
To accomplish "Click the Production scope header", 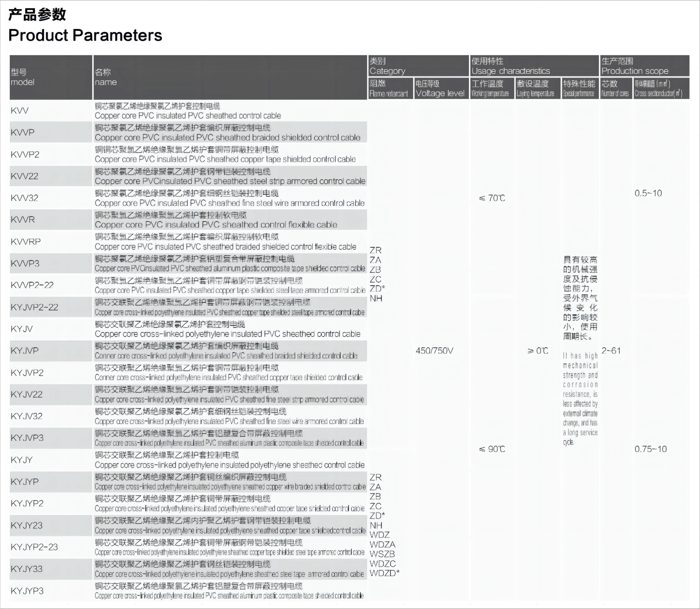I will pos(645,66).
